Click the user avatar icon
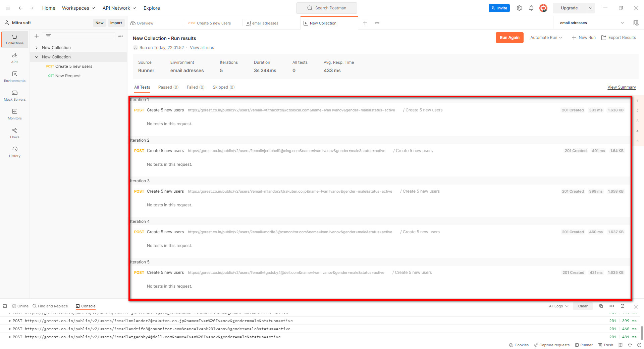Screen dimensions: 644x349 [543, 8]
